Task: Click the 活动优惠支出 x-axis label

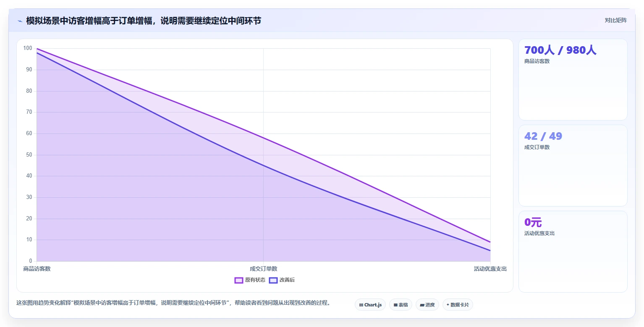Action: pos(490,269)
